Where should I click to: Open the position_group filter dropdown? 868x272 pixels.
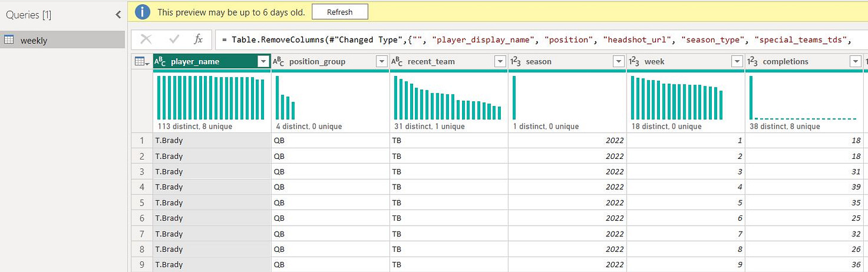coord(382,61)
